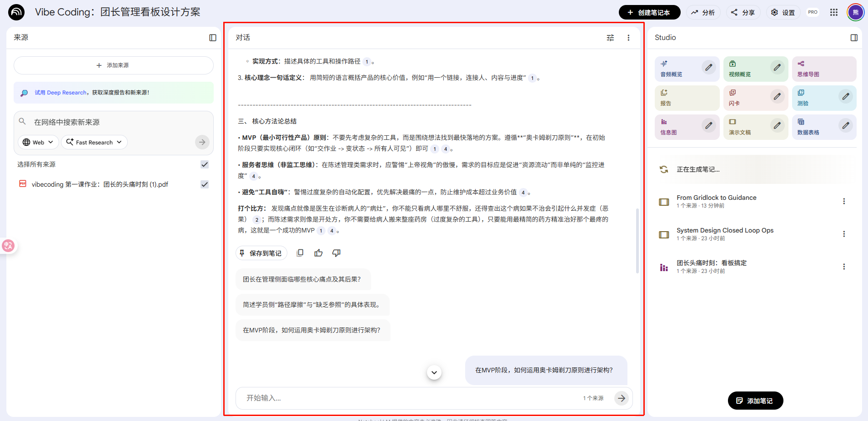Click the 保存到笔记 button

pos(261,253)
